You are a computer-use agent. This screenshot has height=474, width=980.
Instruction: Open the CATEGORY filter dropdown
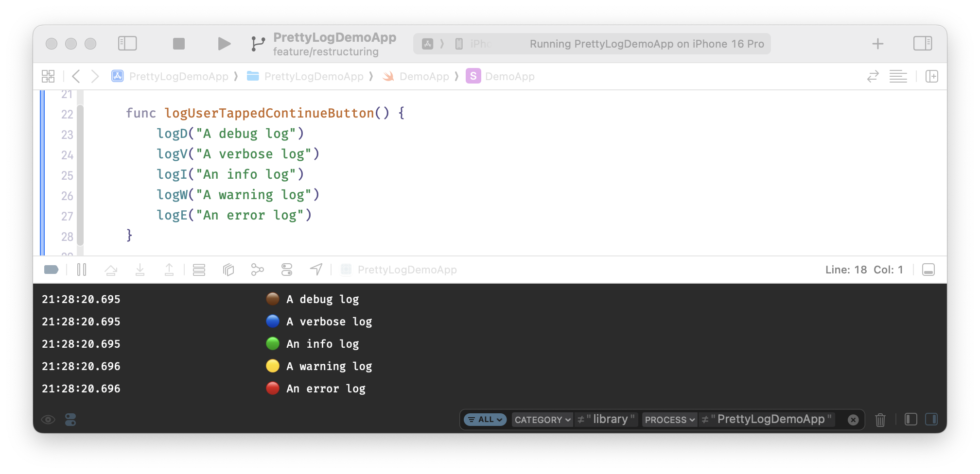pyautogui.click(x=542, y=420)
